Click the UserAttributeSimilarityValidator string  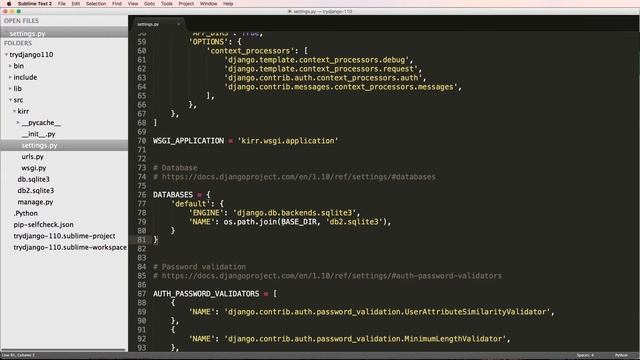(387, 312)
